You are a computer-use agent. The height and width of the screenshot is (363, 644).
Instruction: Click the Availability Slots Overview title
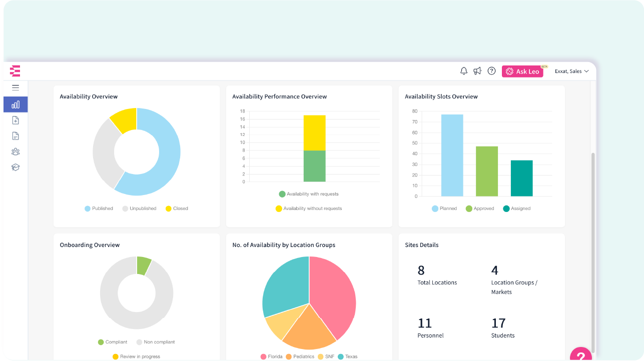click(x=441, y=96)
